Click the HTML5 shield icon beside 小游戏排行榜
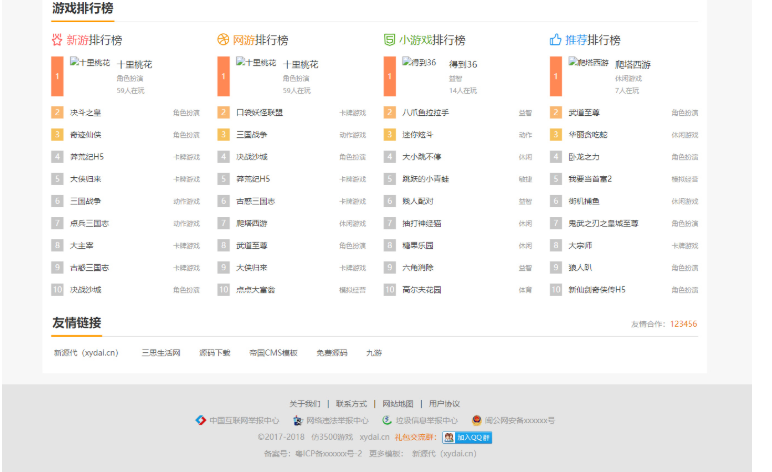 pyautogui.click(x=390, y=40)
